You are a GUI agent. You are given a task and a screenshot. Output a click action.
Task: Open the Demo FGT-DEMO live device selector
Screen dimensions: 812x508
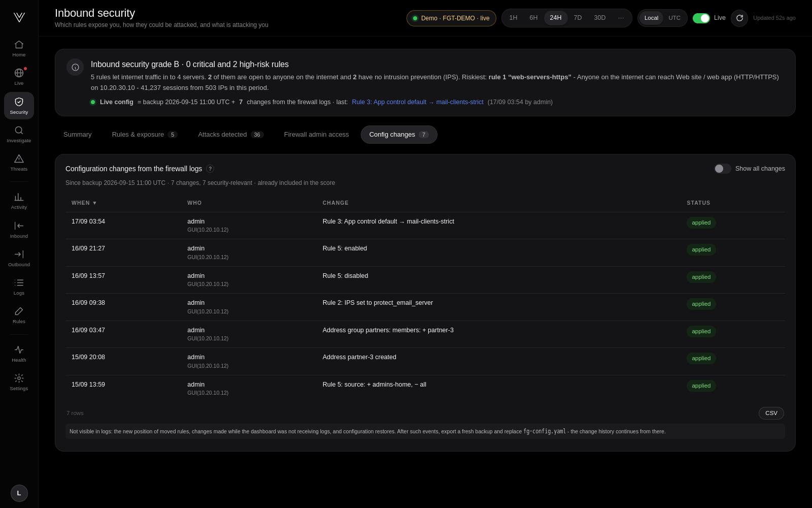451,18
